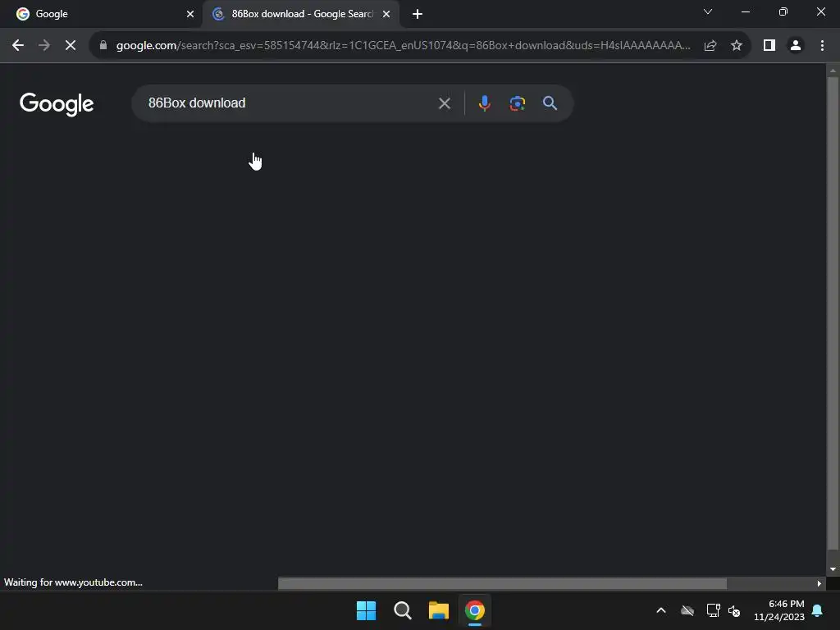The image size is (840, 630).
Task: Minimize the Chrome window
Action: 746,11
